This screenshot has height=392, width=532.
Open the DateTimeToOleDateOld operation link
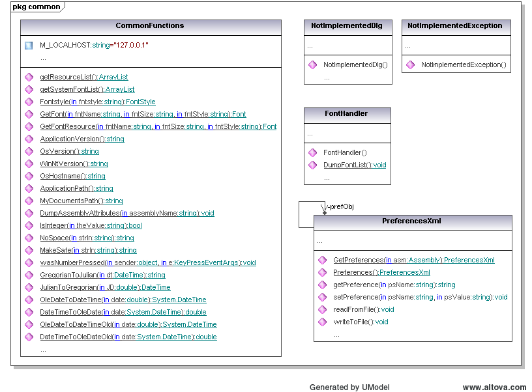tap(128, 337)
